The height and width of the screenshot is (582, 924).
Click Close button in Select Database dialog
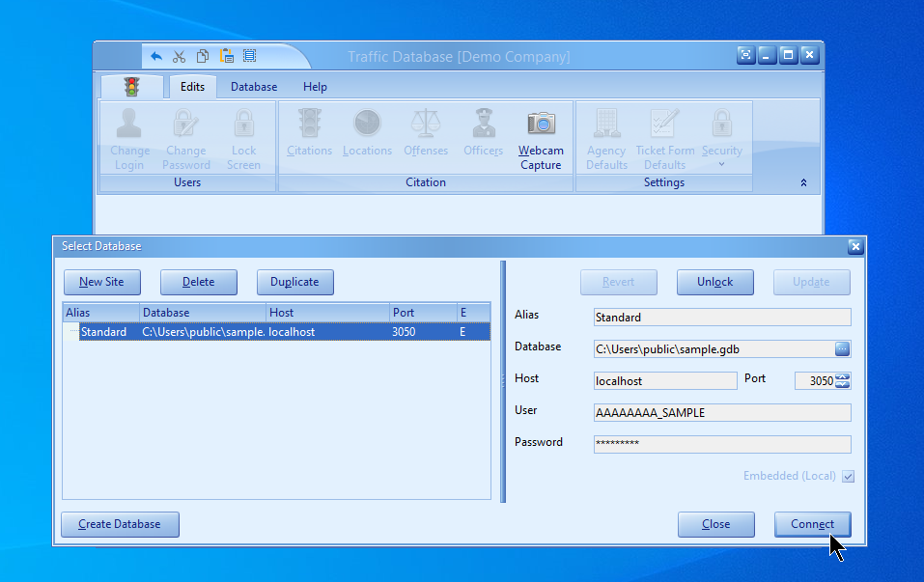pos(716,524)
